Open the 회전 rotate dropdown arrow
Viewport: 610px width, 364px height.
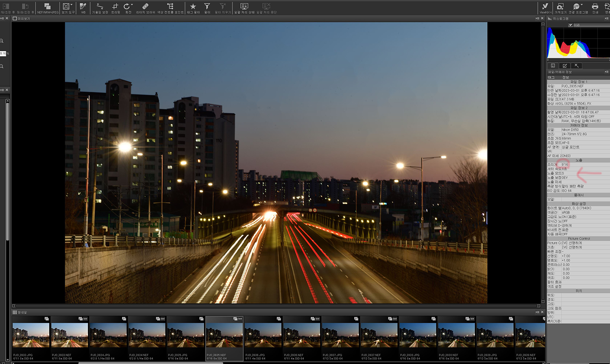click(x=132, y=5)
